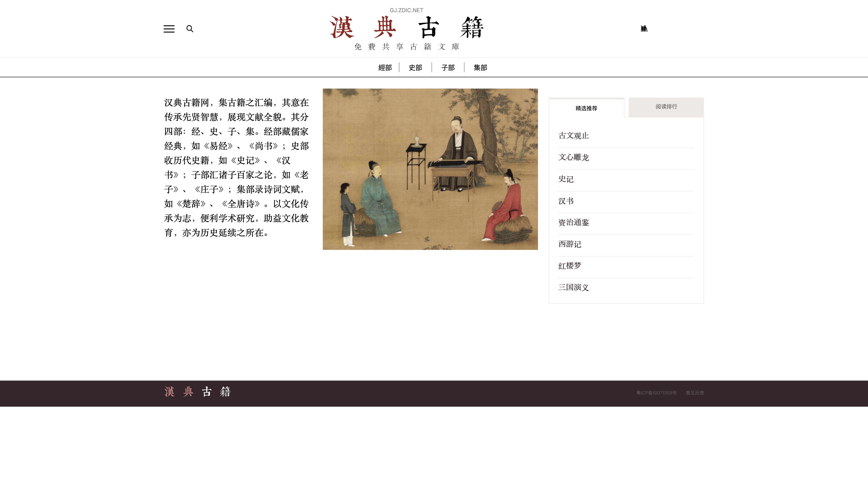
Task: Open the 經部 category
Action: [385, 68]
